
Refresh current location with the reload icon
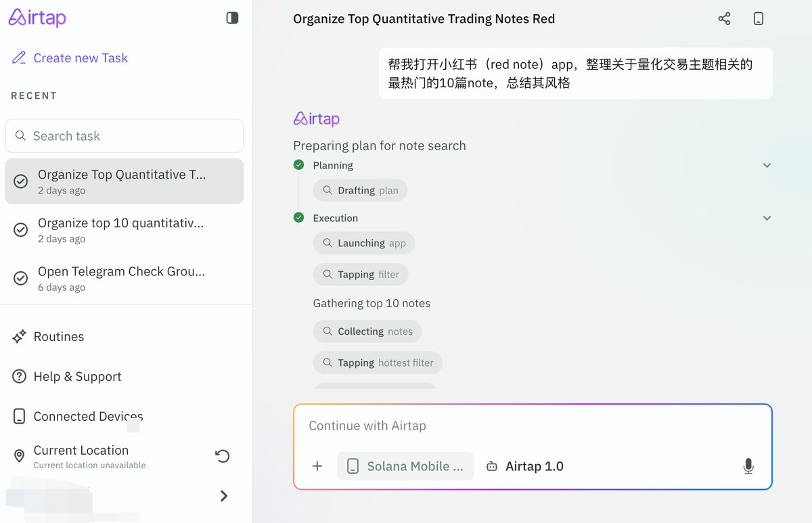pos(222,456)
